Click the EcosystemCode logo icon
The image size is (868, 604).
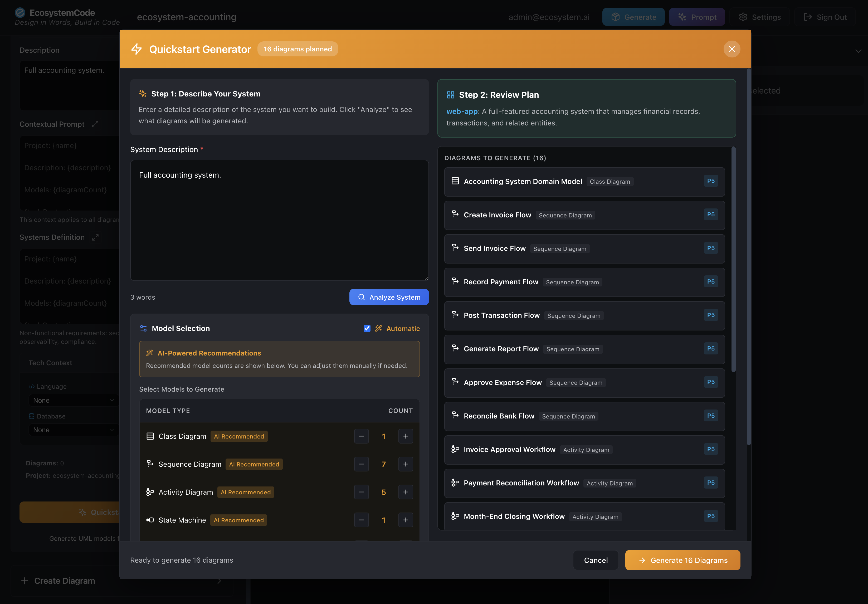coord(20,12)
